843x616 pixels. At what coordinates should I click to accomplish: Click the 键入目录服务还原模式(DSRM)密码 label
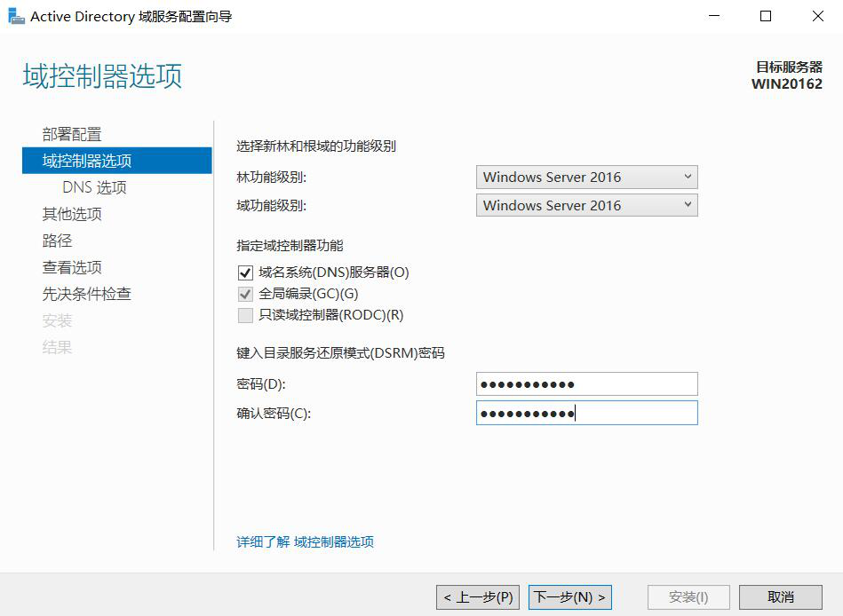pos(340,353)
